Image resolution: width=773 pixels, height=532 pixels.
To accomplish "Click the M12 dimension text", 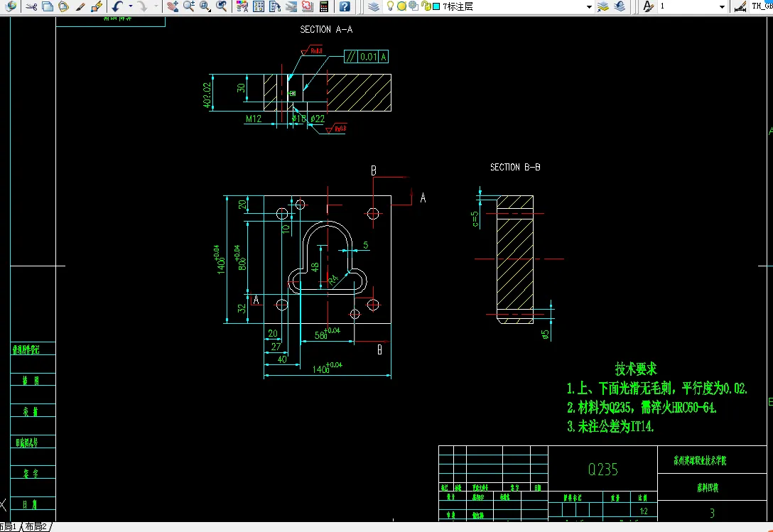I will click(254, 119).
